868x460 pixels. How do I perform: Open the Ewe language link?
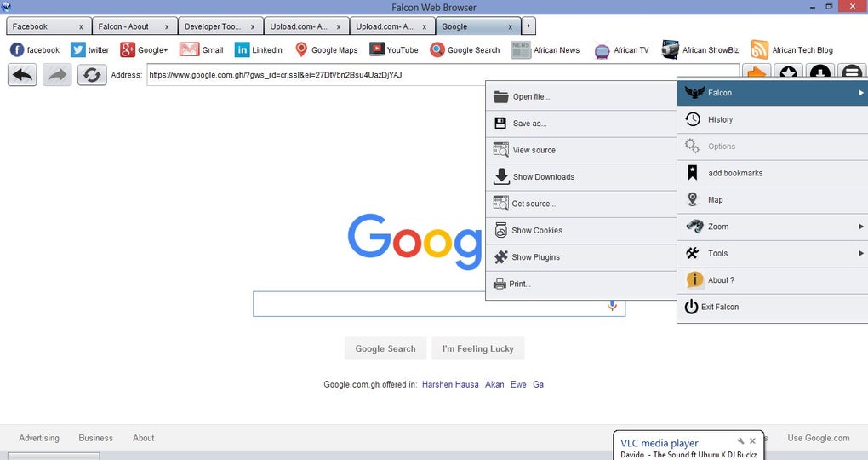point(518,384)
